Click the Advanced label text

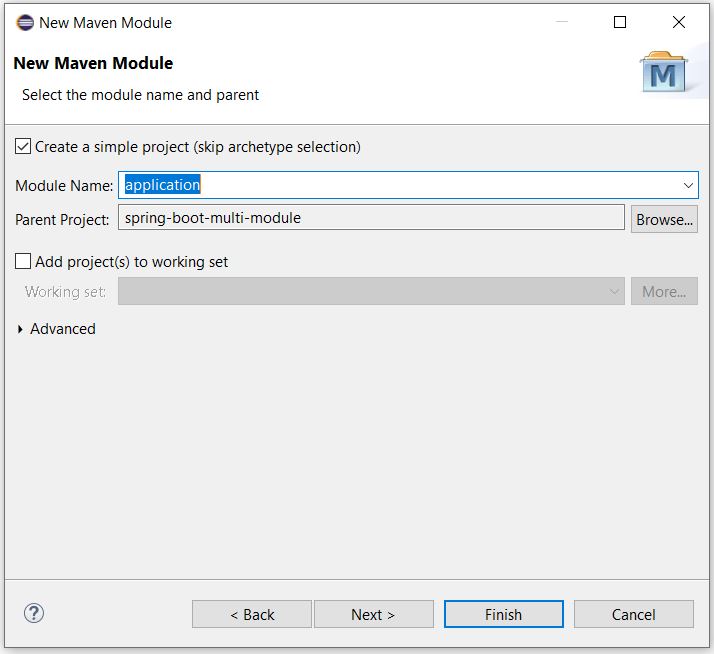(x=63, y=329)
